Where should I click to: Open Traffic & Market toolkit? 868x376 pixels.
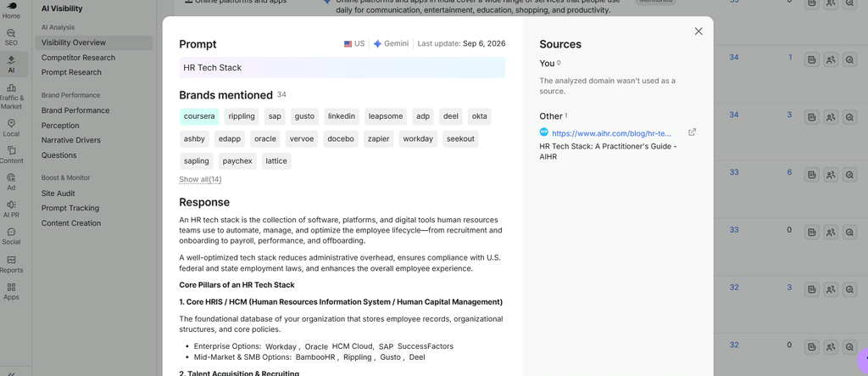point(11,97)
